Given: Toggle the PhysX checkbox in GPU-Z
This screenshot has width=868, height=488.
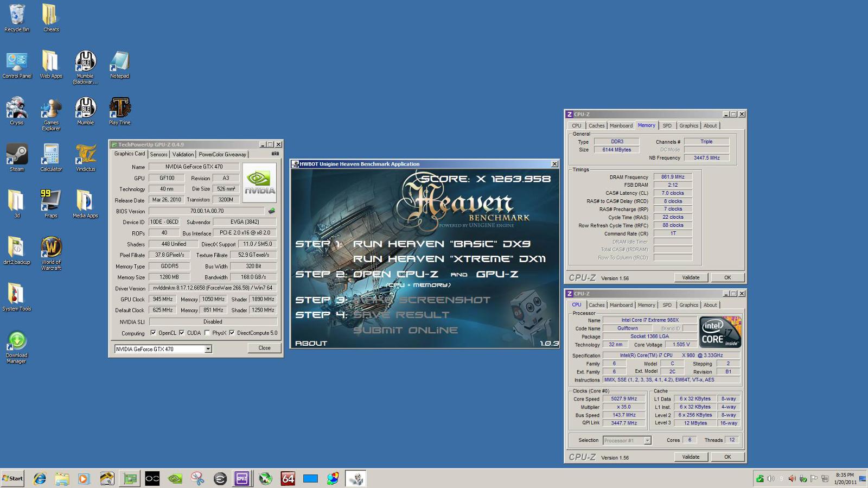Looking at the screenshot, I should [x=207, y=333].
